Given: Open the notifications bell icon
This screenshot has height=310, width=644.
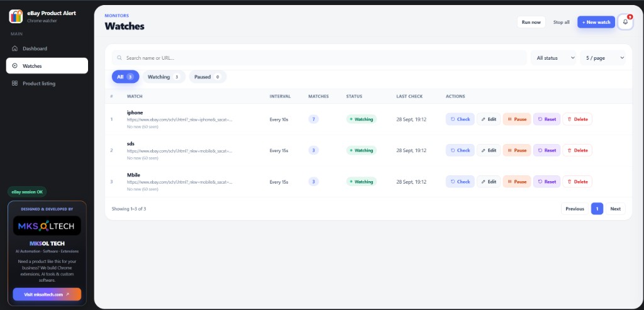Looking at the screenshot, I should 625,22.
